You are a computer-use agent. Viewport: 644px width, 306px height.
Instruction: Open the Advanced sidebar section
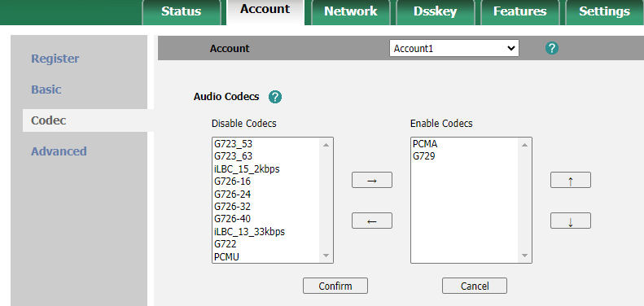pos(59,151)
